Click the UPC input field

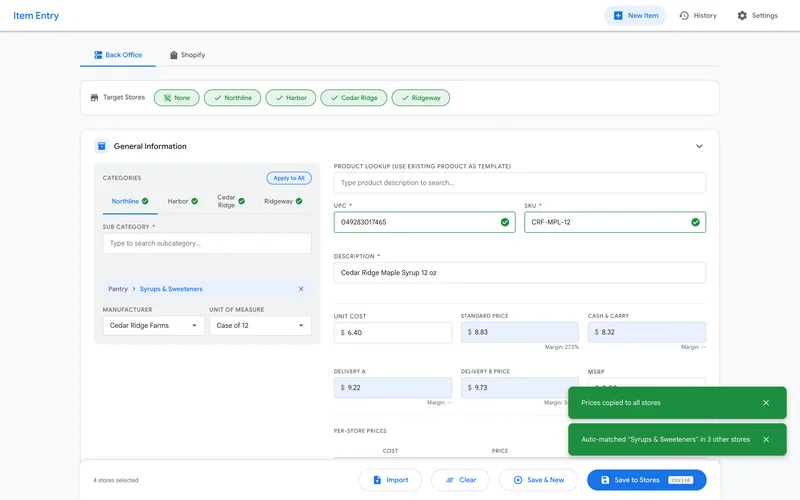click(424, 222)
